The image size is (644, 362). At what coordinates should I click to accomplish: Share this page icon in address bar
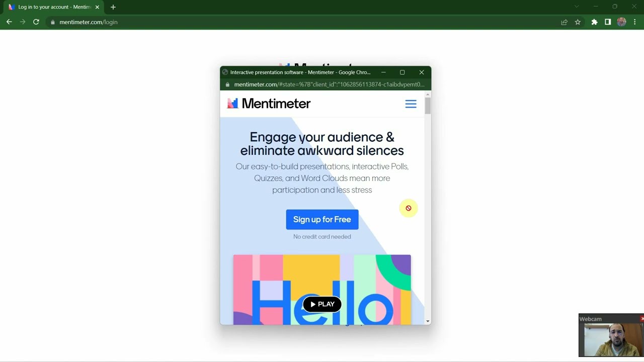click(x=565, y=22)
